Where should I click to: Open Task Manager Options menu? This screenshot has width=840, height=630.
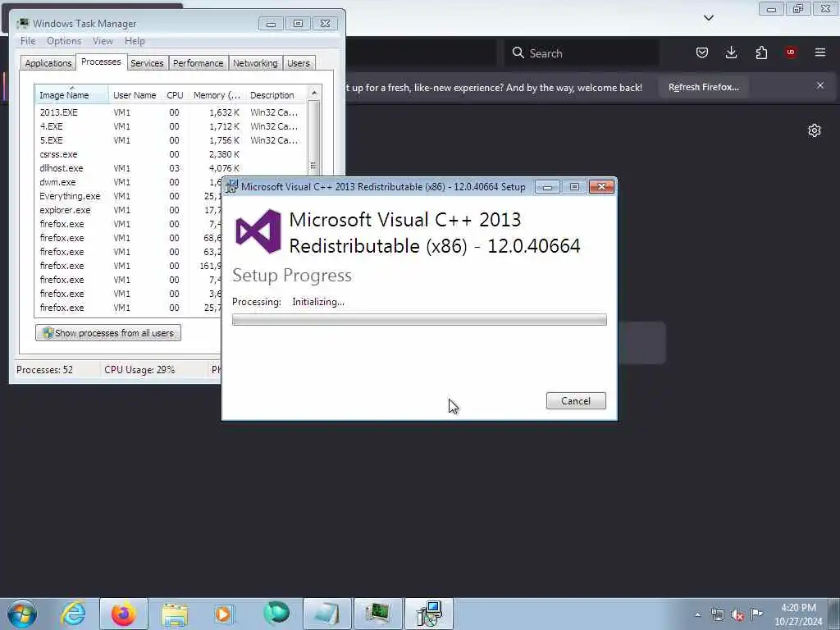coord(64,41)
